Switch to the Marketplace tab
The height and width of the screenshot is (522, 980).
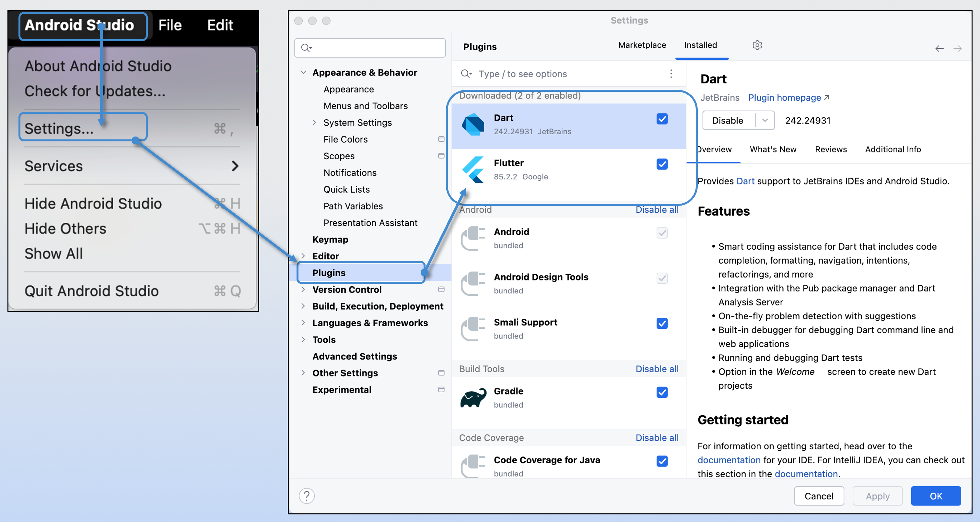pos(642,45)
